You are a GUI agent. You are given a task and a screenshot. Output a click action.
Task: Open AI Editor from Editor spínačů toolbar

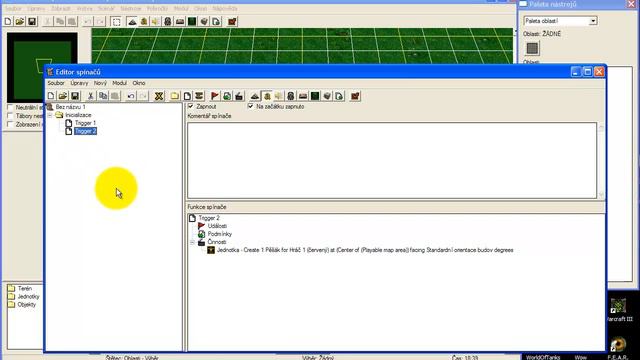coord(315,96)
